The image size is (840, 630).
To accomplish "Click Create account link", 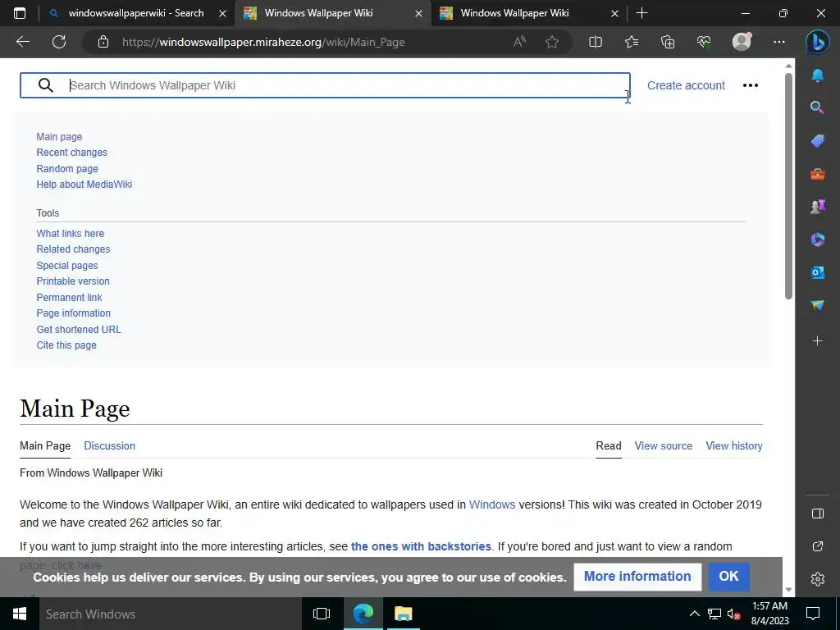I will (x=686, y=85).
